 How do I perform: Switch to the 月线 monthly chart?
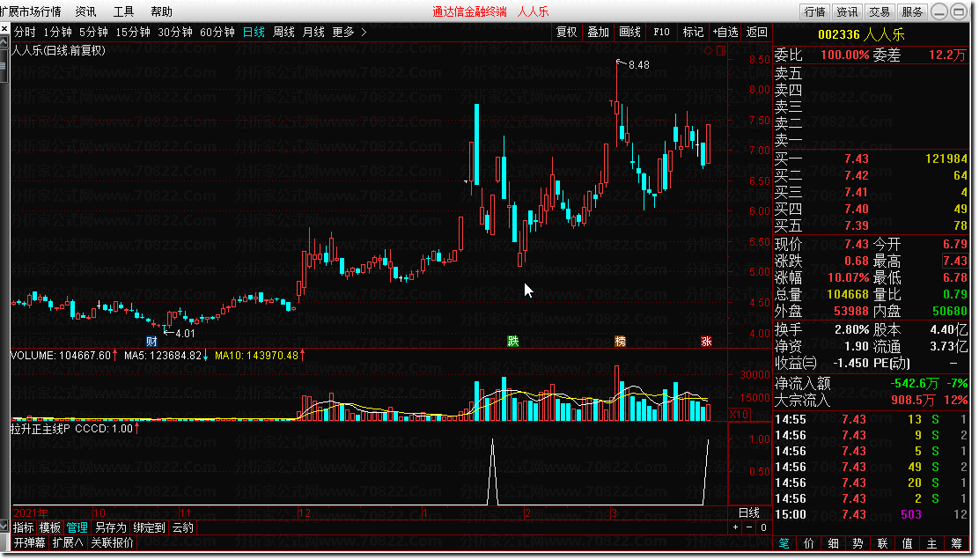pyautogui.click(x=313, y=32)
